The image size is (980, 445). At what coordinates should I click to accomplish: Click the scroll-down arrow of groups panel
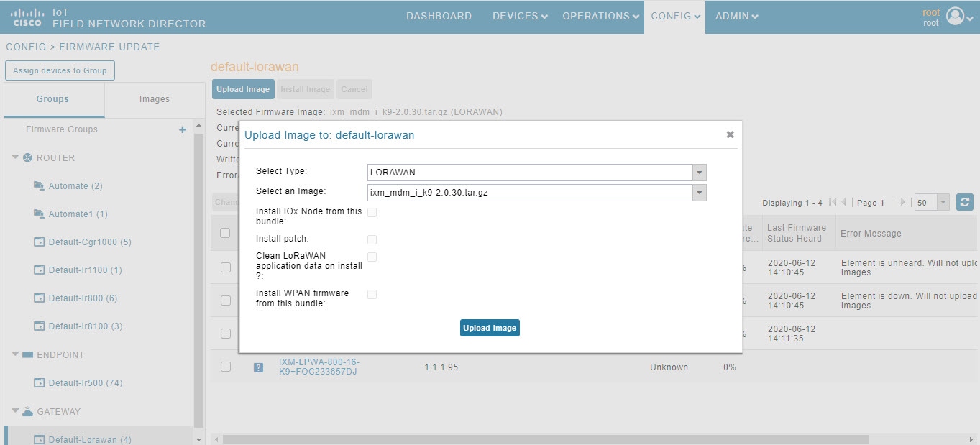click(x=199, y=439)
